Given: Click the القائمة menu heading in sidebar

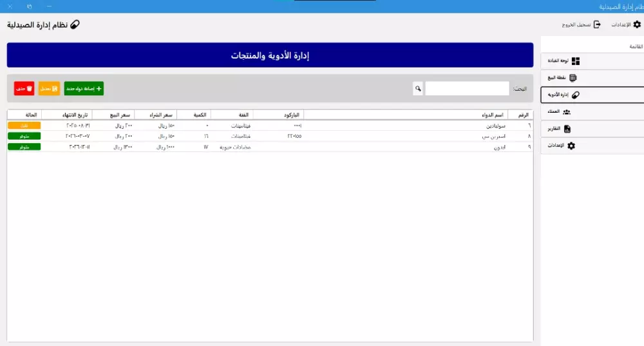Looking at the screenshot, I should (x=636, y=46).
